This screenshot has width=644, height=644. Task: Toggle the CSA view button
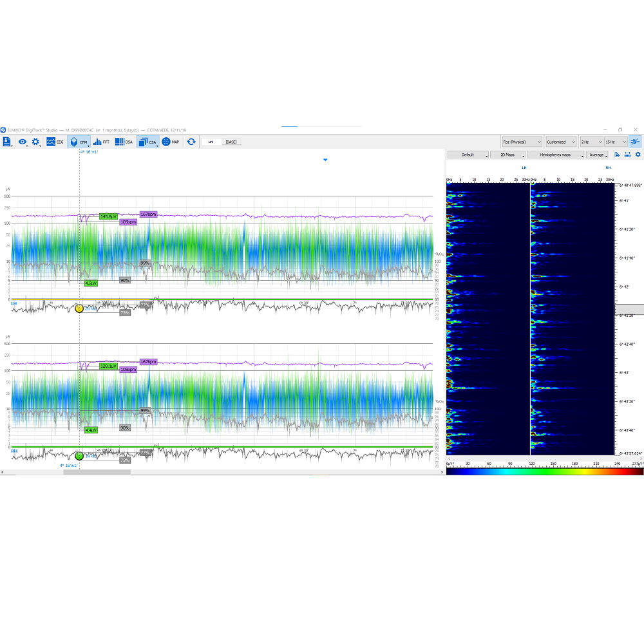(x=147, y=142)
